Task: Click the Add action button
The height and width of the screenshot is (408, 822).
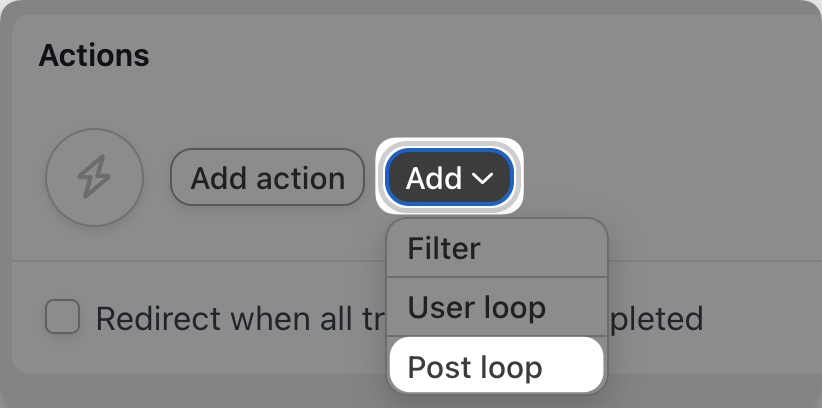Action: coord(267,177)
